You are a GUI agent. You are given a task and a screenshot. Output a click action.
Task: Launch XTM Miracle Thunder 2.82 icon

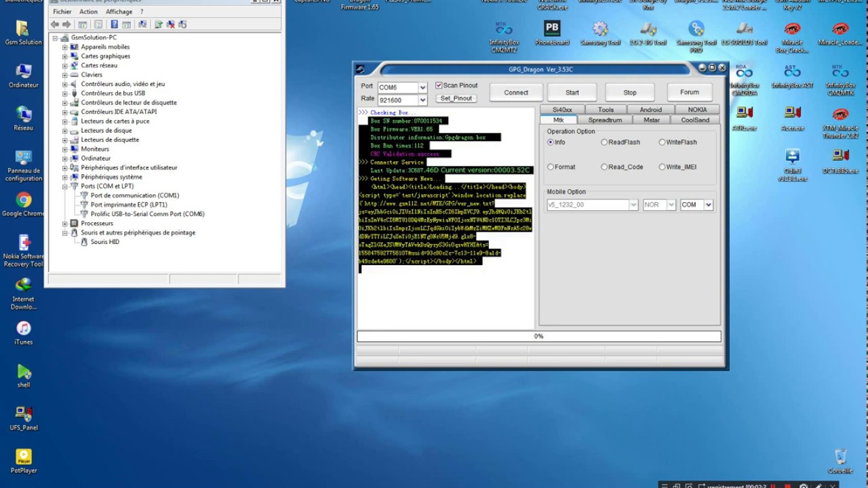tap(840, 123)
